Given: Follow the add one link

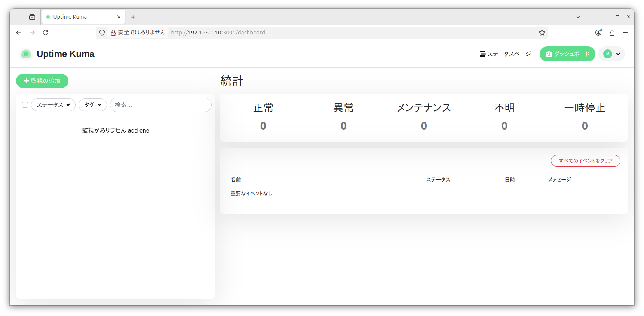Looking at the screenshot, I should pyautogui.click(x=138, y=130).
